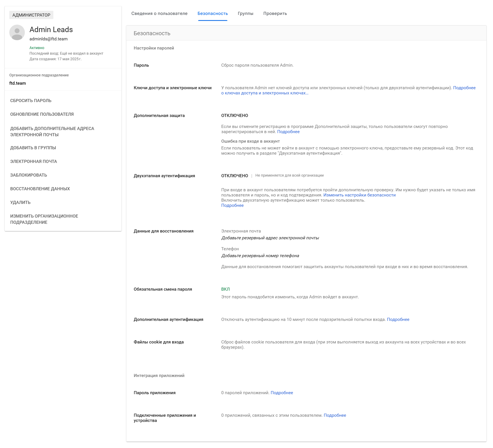Click ЗАБЛОКИРОВАТЬ user action

pyautogui.click(x=29, y=175)
